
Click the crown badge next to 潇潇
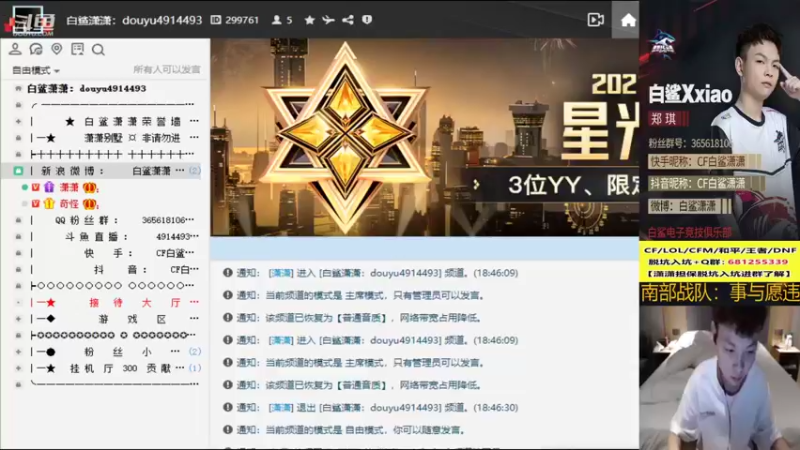tap(90, 187)
